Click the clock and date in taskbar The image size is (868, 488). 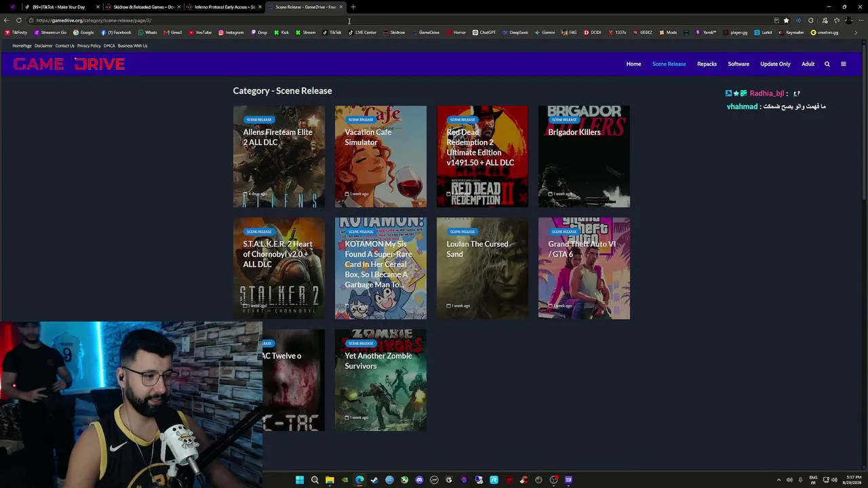pyautogui.click(x=852, y=480)
